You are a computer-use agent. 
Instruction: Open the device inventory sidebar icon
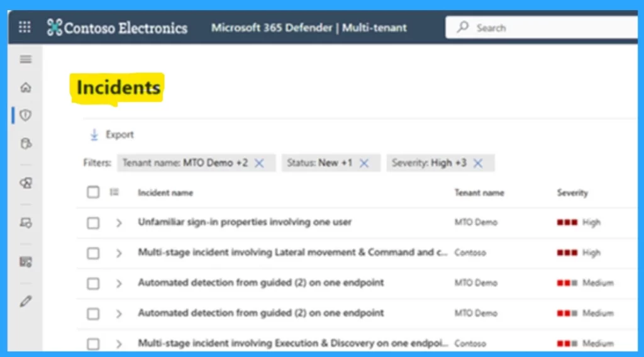(26, 223)
